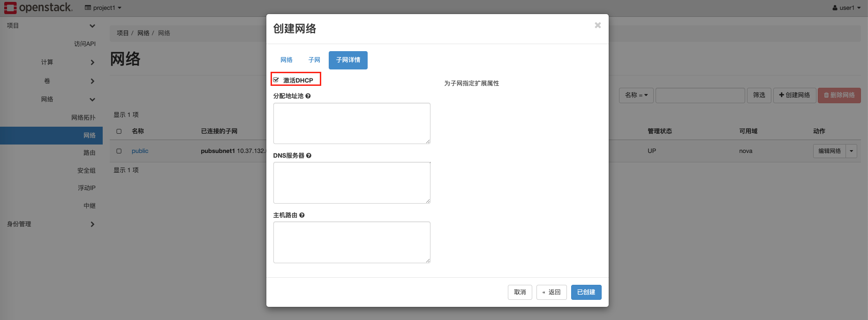Expand the 身份管理 sidebar section

(51, 224)
